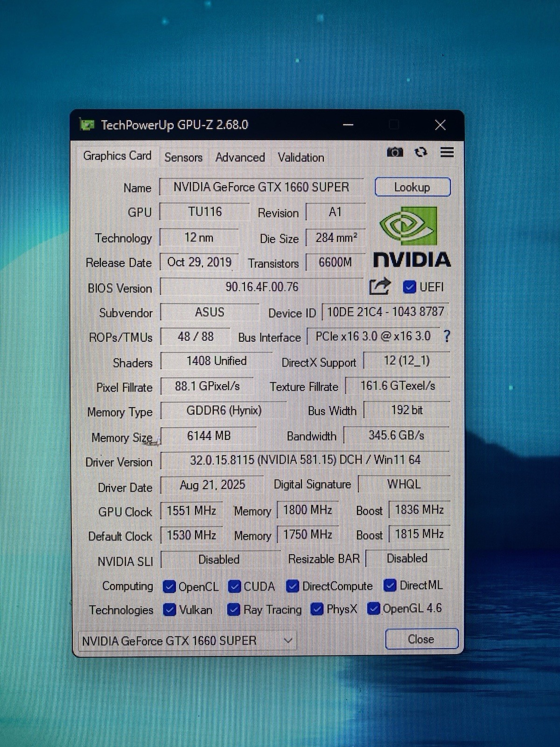The height and width of the screenshot is (747, 560).
Task: Switch to the Graphics Card tab
Action: click(x=117, y=156)
